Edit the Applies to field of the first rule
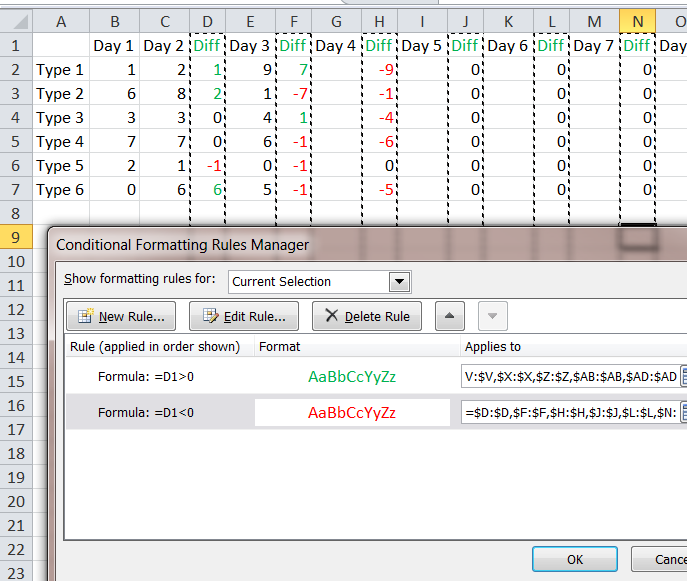 pos(570,377)
